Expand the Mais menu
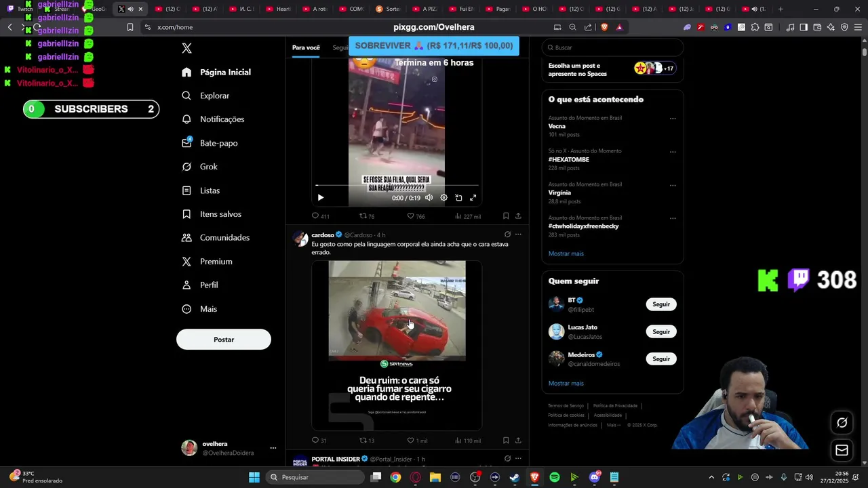The image size is (868, 488). 199,309
